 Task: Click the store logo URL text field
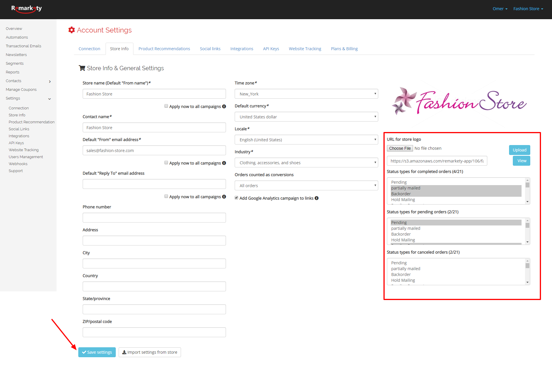pos(437,161)
